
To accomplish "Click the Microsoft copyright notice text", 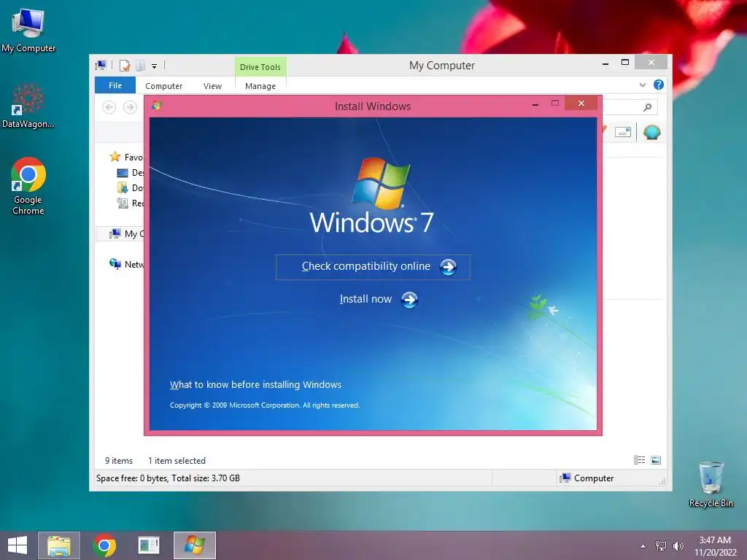I will [264, 405].
